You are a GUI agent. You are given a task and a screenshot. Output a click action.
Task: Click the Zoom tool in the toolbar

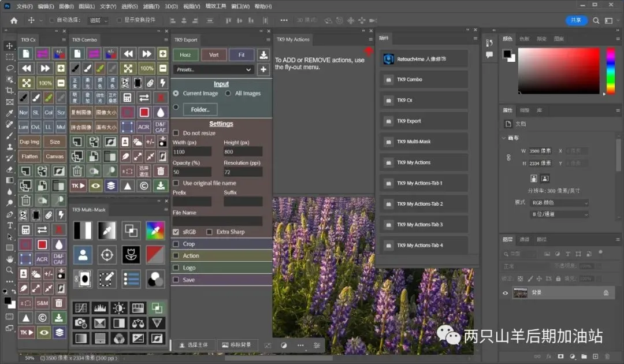tap(10, 270)
